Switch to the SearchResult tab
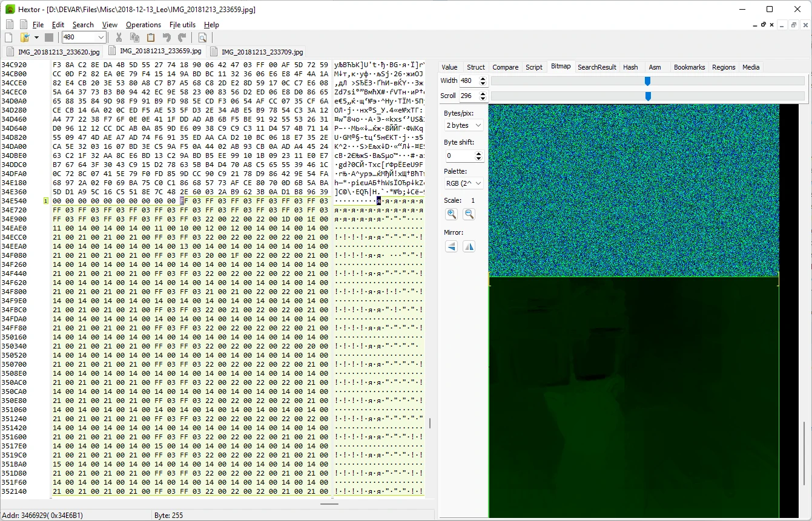 596,67
